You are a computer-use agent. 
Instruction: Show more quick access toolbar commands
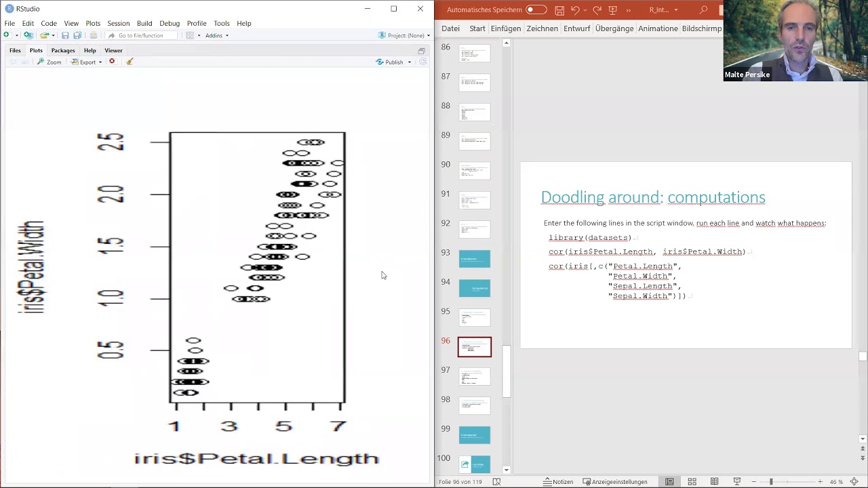click(x=628, y=9)
